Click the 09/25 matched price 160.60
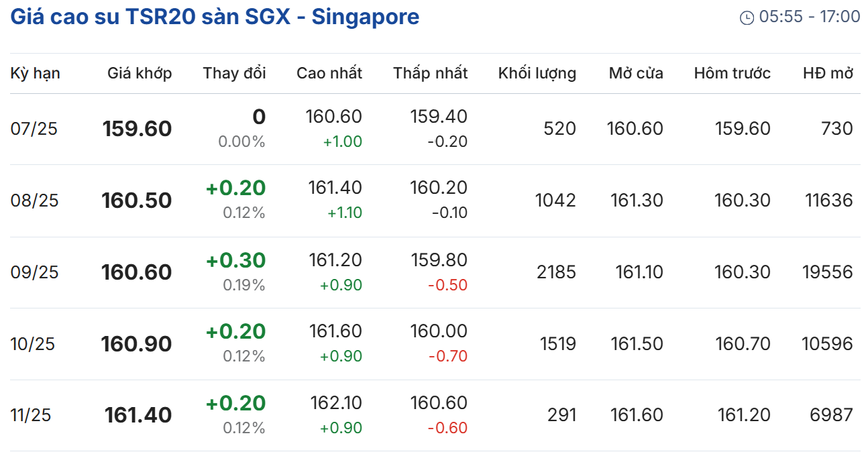 tap(137, 272)
